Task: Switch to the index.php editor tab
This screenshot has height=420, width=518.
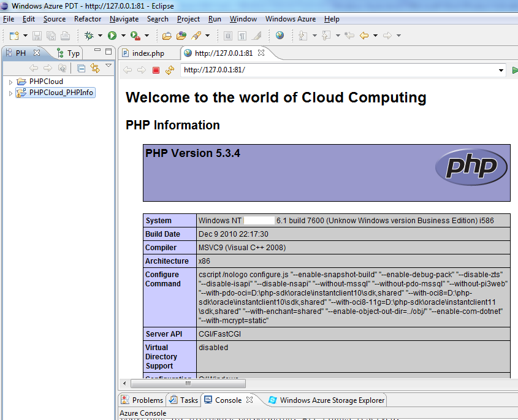Action: 148,53
